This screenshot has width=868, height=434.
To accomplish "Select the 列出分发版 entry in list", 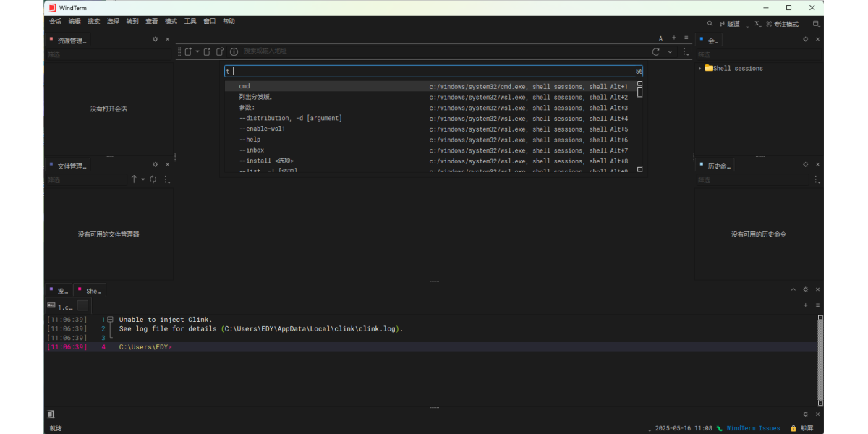I will tap(430, 97).
